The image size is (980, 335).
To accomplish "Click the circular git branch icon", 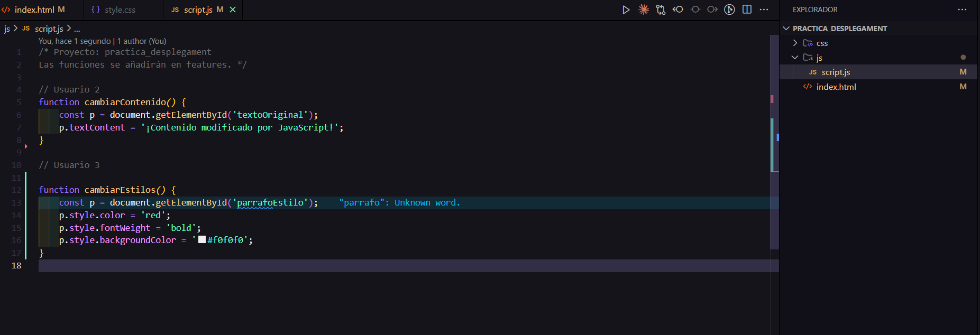I will pos(729,10).
